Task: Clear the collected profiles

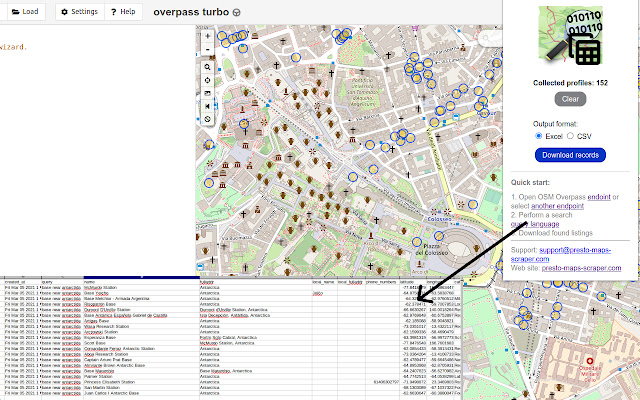Action: tap(570, 99)
